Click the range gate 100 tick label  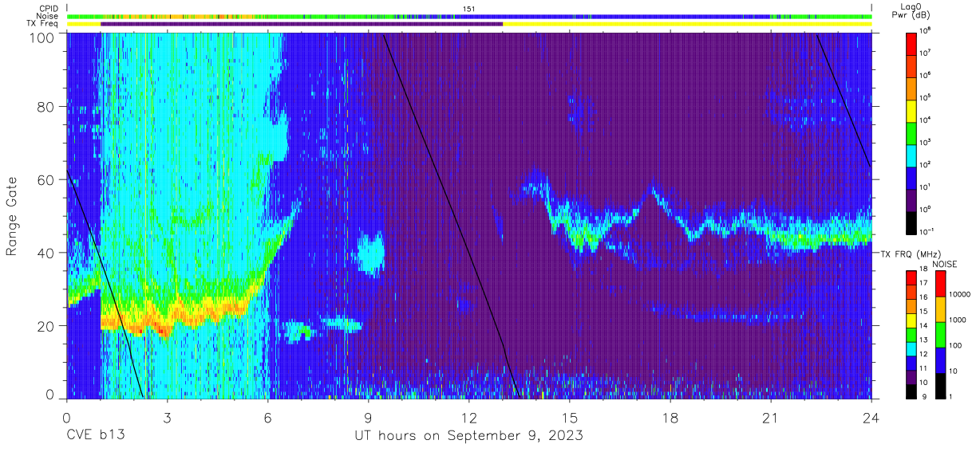pyautogui.click(x=41, y=37)
